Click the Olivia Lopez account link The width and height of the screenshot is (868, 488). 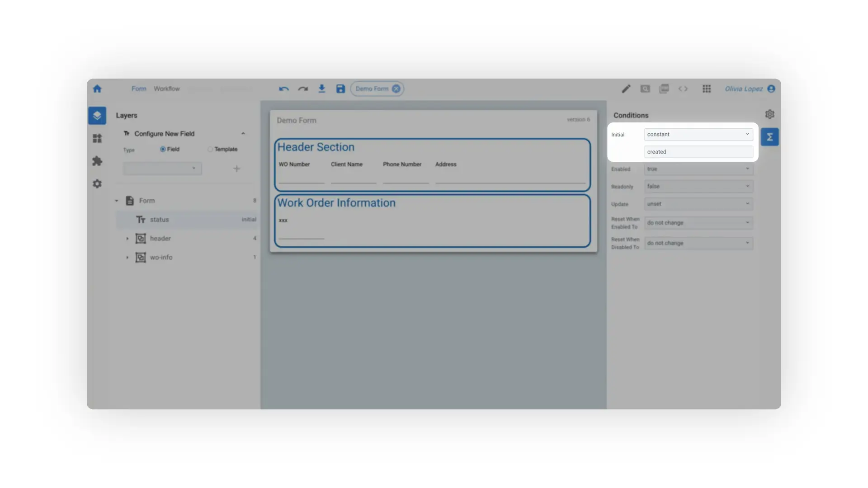pyautogui.click(x=743, y=89)
